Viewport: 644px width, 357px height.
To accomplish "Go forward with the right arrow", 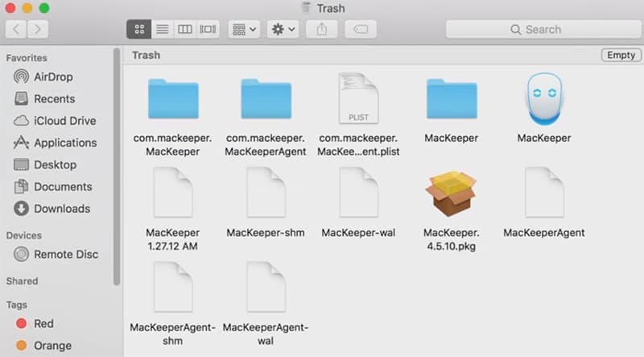I will 38,29.
